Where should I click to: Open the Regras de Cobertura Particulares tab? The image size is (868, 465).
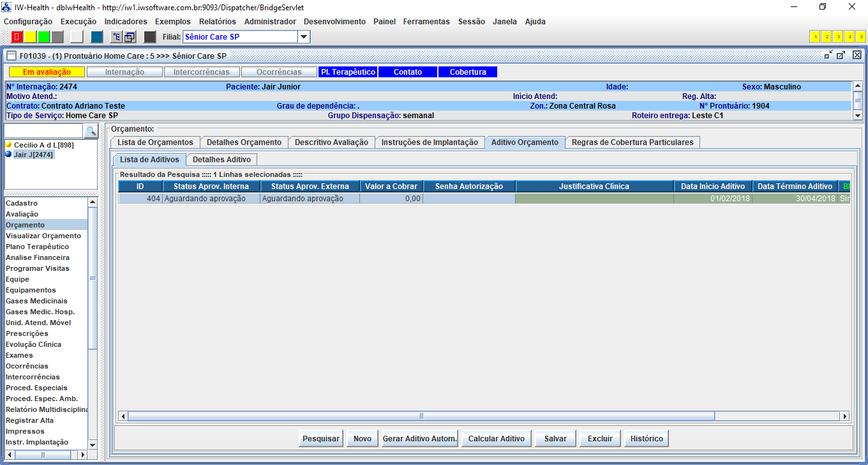click(632, 142)
